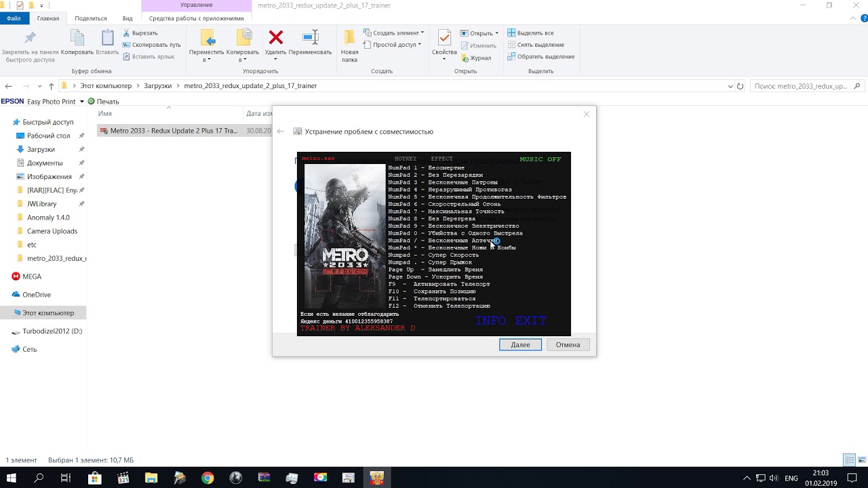
Task: Click INFO in the trainer window
Action: pos(490,321)
